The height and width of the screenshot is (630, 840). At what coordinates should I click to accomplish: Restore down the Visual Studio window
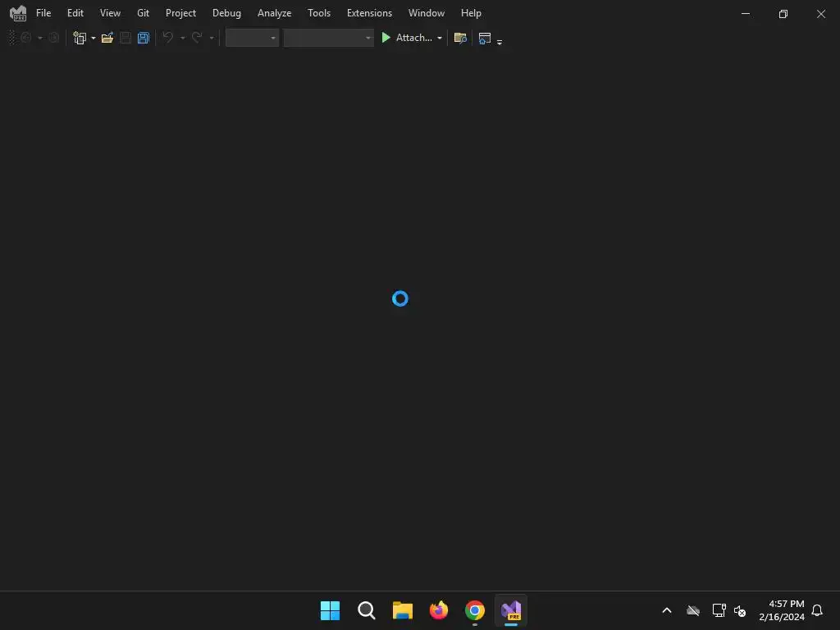[x=783, y=13]
